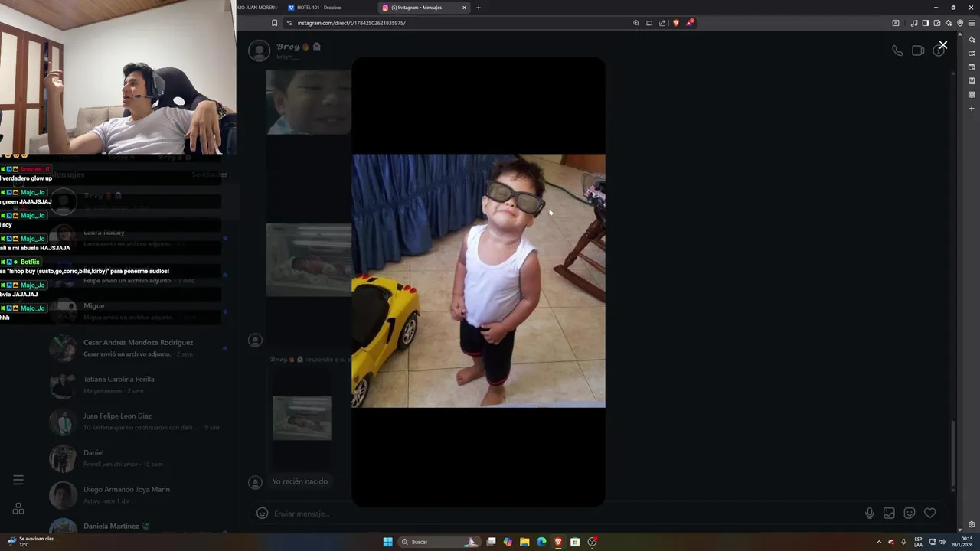Open Instagram hamburger More menu in left sidebar
This screenshot has height=551, width=980.
coord(18,480)
